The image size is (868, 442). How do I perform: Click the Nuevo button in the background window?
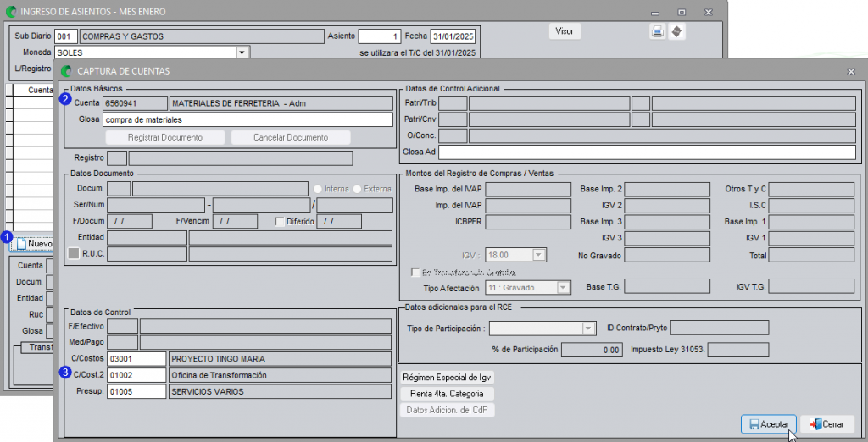tap(33, 244)
